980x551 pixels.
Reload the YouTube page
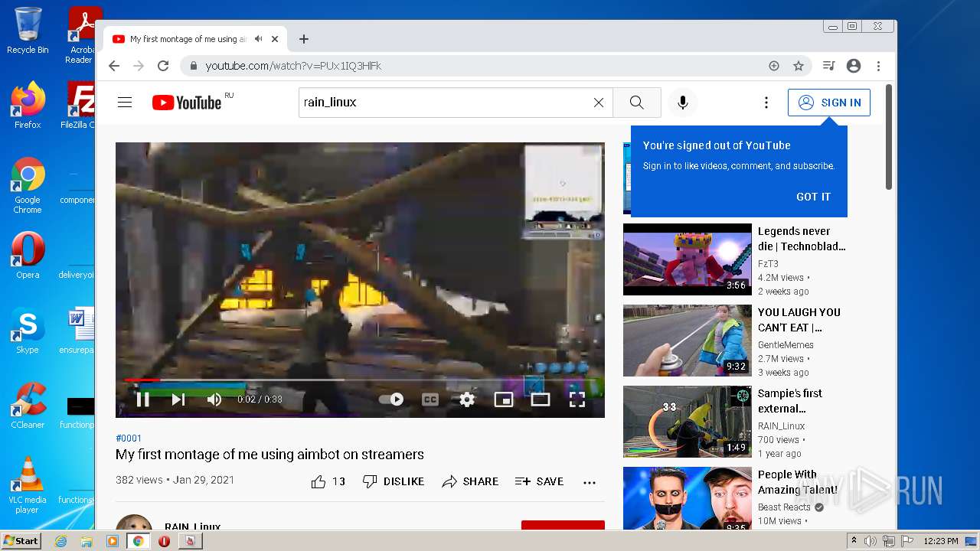(163, 66)
